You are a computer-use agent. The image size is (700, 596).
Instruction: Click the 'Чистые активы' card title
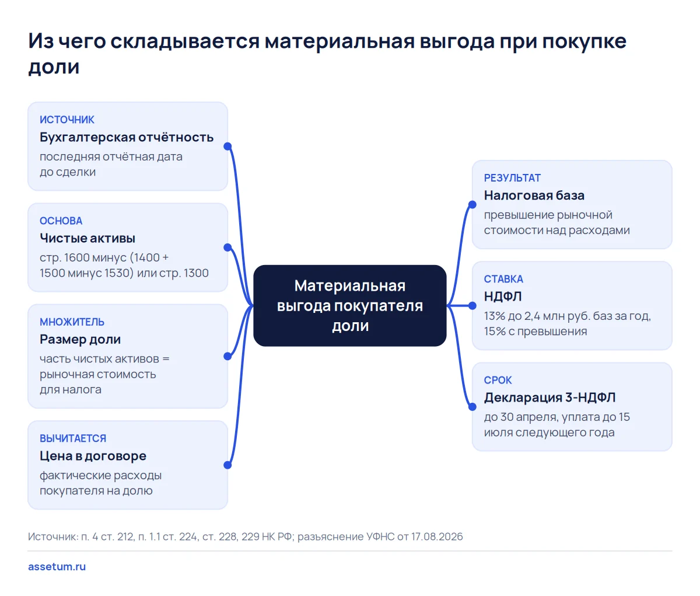(x=87, y=238)
